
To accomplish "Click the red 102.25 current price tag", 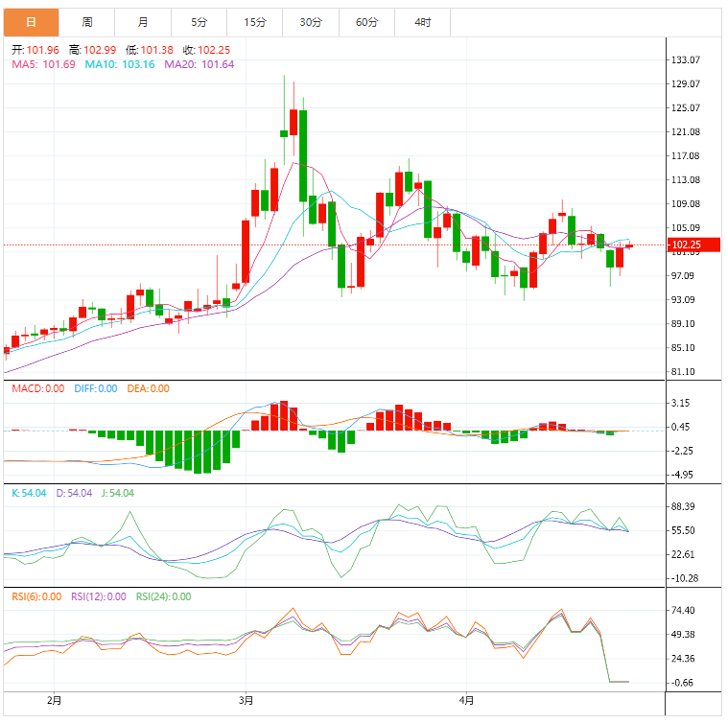I will tap(693, 245).
